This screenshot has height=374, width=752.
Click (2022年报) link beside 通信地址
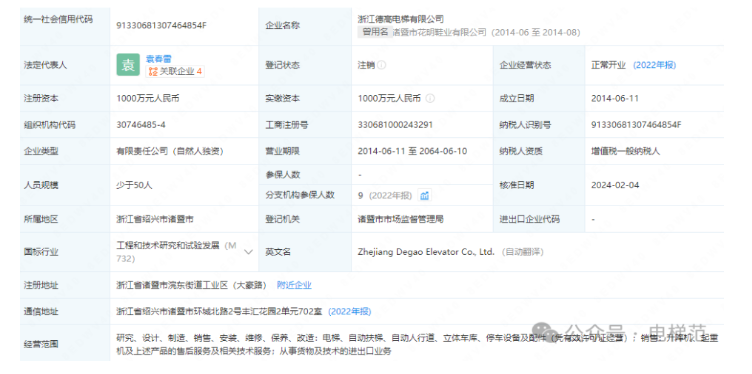coord(349,312)
